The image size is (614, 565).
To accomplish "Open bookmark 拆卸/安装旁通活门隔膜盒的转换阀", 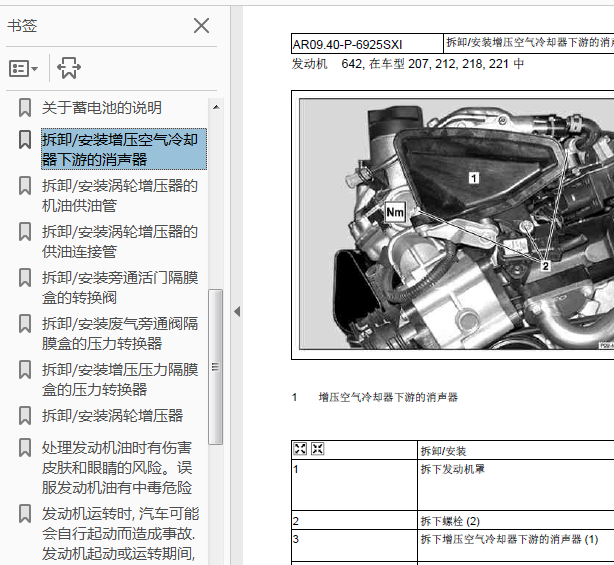I will (120, 287).
